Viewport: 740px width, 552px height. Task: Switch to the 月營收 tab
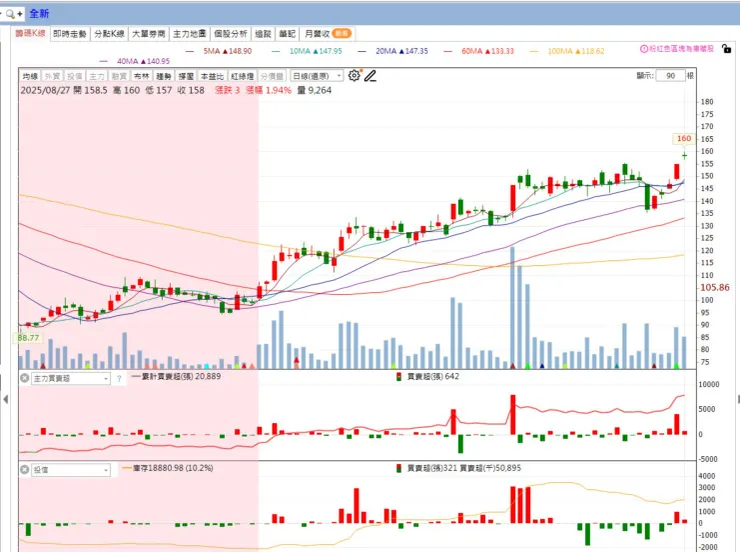pyautogui.click(x=327, y=33)
